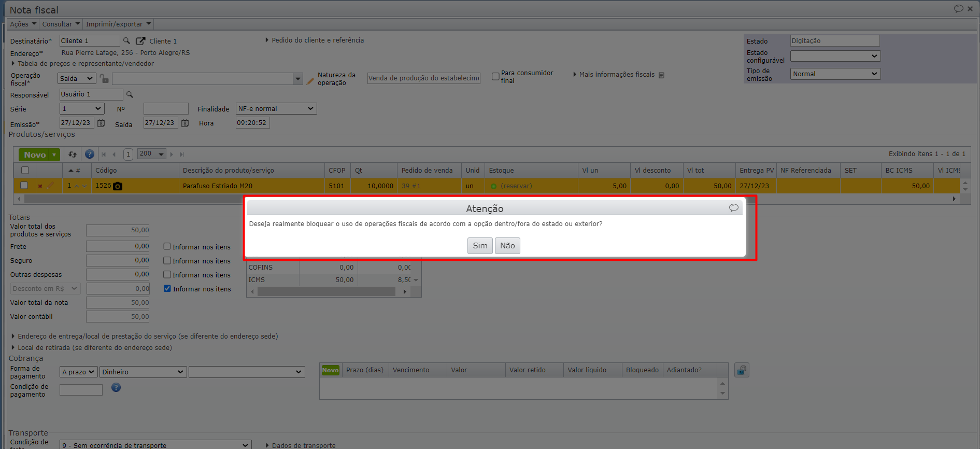This screenshot has height=449, width=980.
Task: Move item 1 down in the grid
Action: click(84, 186)
